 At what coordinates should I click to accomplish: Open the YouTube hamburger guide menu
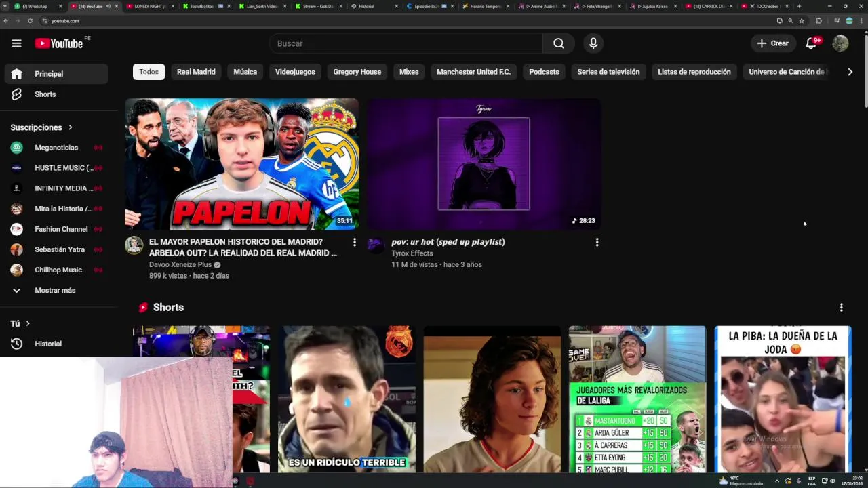[16, 43]
